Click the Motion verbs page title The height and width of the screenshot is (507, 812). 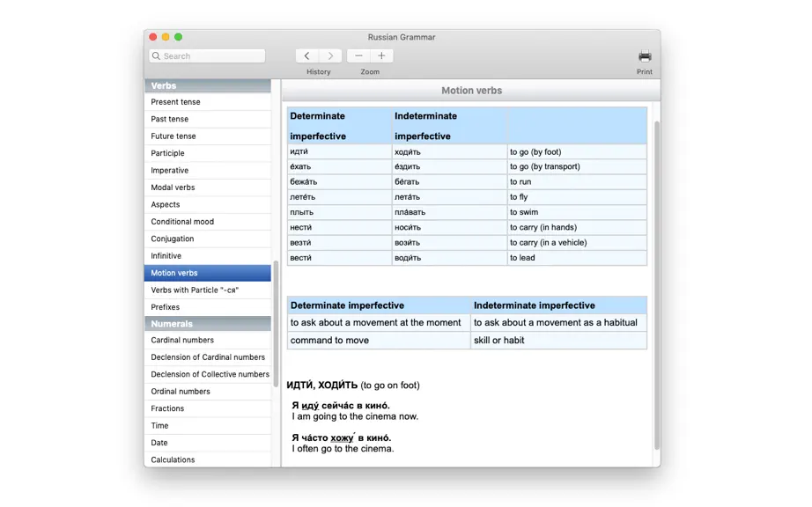coord(471,91)
